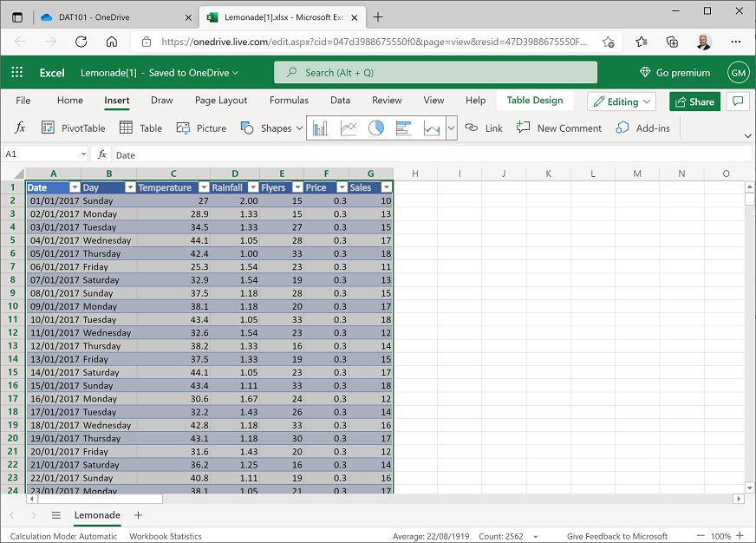Click inside the Name Box
Image resolution: width=756 pixels, height=543 pixels.
[x=39, y=154]
